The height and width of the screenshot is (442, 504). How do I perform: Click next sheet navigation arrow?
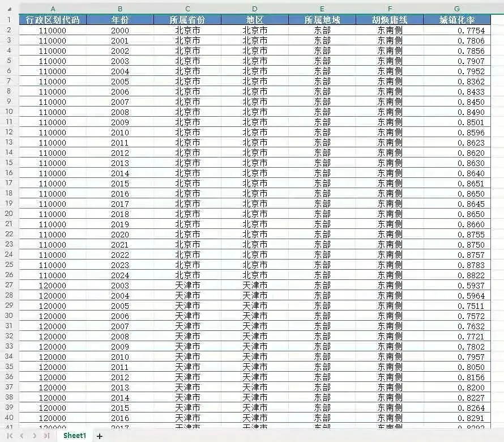[35, 436]
